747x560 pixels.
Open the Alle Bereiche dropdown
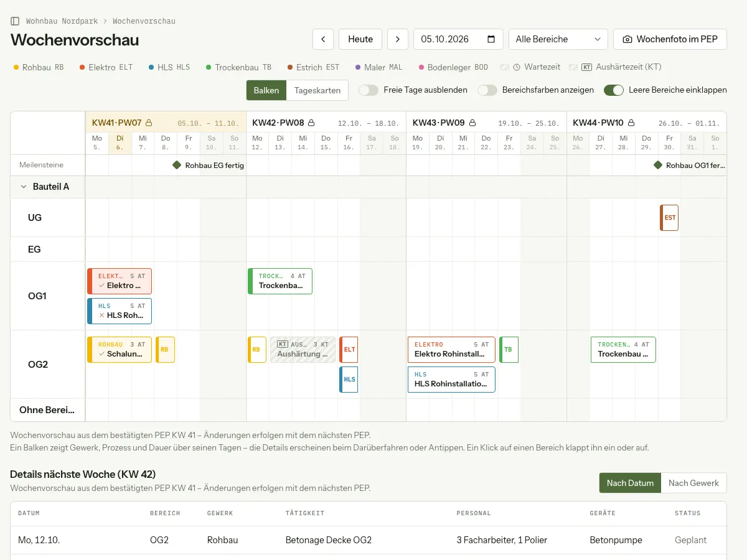coord(558,39)
